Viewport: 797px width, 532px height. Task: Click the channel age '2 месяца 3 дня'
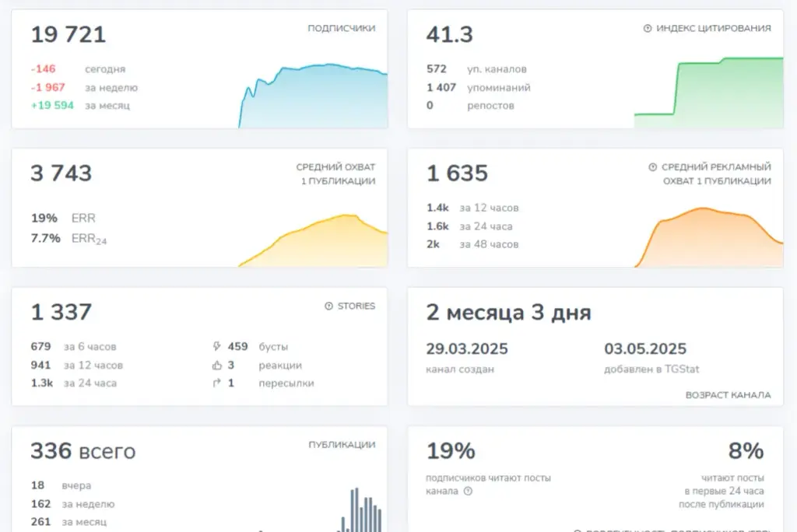(x=509, y=313)
